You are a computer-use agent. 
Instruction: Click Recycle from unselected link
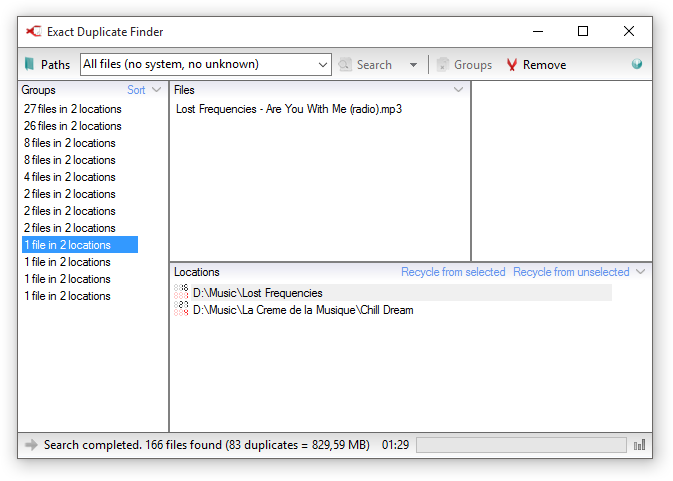[571, 272]
